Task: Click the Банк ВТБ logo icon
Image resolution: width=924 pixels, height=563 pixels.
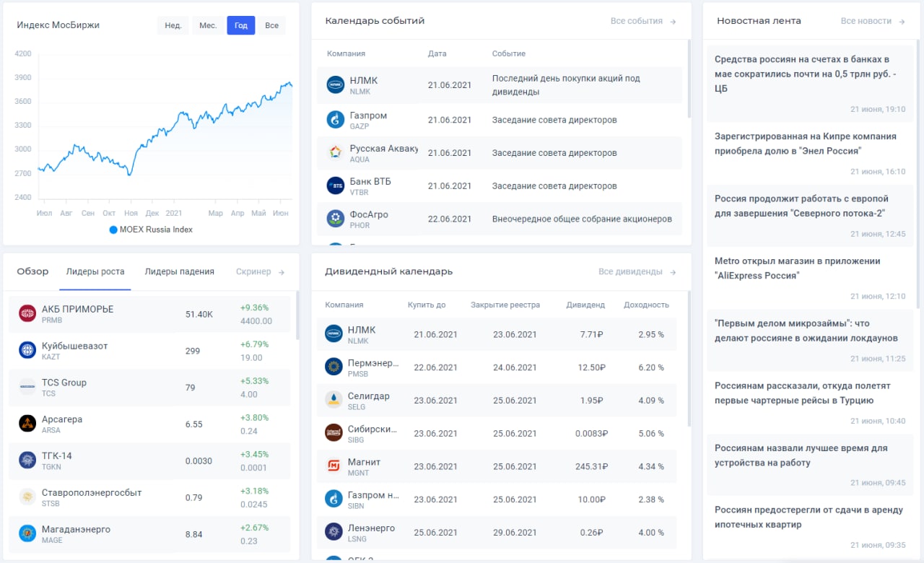Action: [336, 186]
